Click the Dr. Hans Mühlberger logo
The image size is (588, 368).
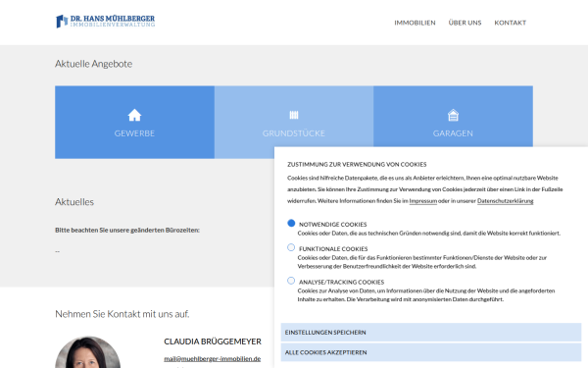point(105,21)
